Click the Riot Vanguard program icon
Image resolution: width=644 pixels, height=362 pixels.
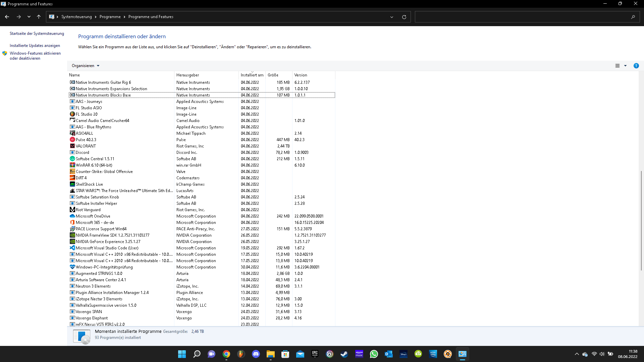(72, 210)
